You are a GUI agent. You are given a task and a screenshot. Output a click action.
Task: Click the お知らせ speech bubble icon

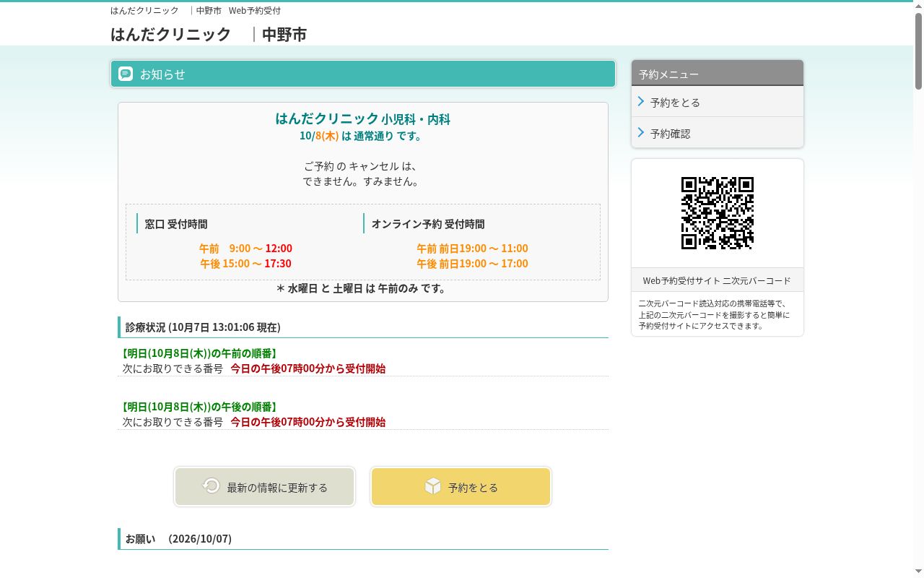tap(126, 74)
